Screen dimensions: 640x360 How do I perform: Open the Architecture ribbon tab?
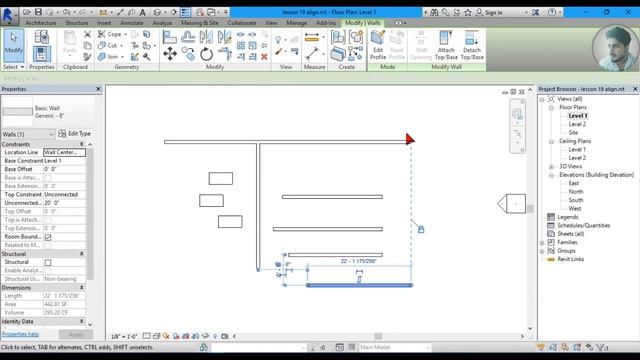41,23
